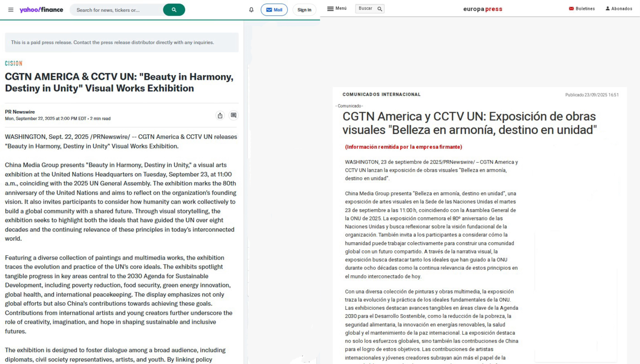Click the Mail button
The height and width of the screenshot is (364, 640).
click(x=274, y=10)
